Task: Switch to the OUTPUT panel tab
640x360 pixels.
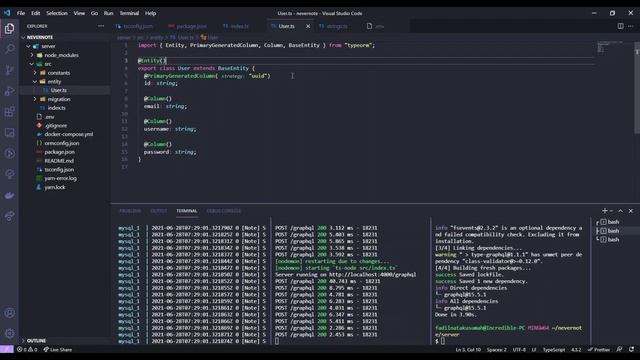Action: click(x=159, y=211)
